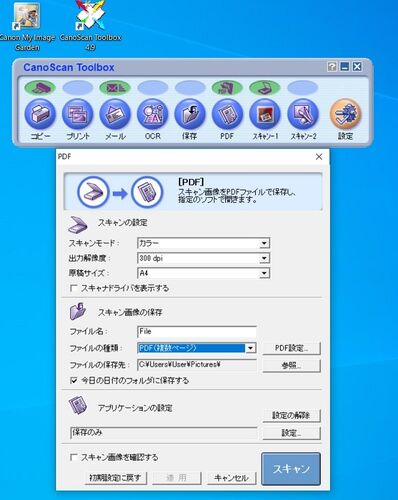
Task: Click the empty oval indicator above Scan-2
Action: (x=303, y=88)
